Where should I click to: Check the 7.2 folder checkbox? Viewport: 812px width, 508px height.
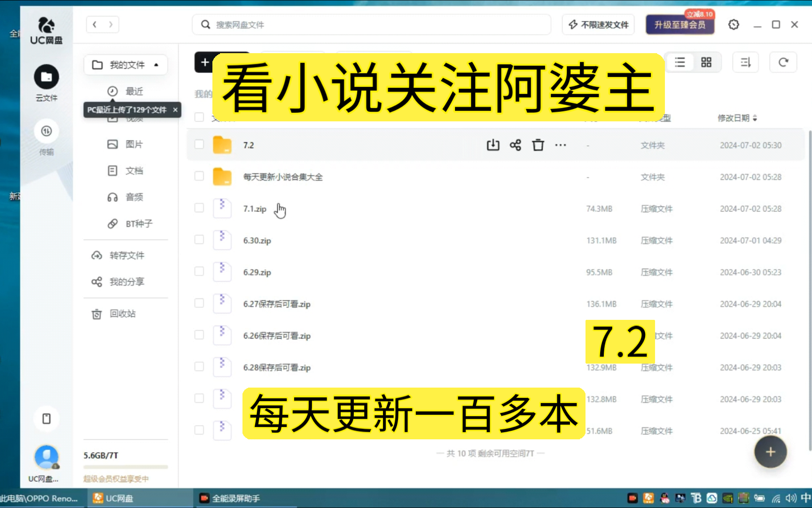point(199,144)
